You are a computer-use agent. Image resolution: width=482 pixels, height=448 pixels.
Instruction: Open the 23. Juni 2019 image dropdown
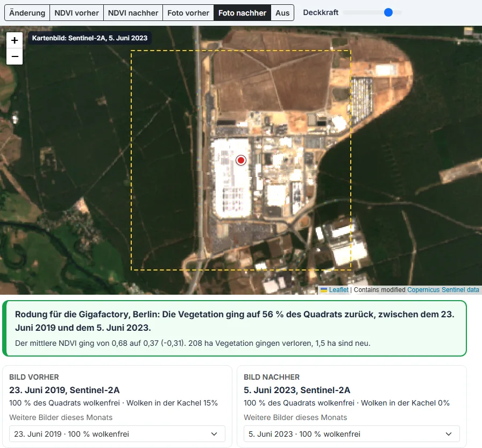pyautogui.click(x=117, y=434)
